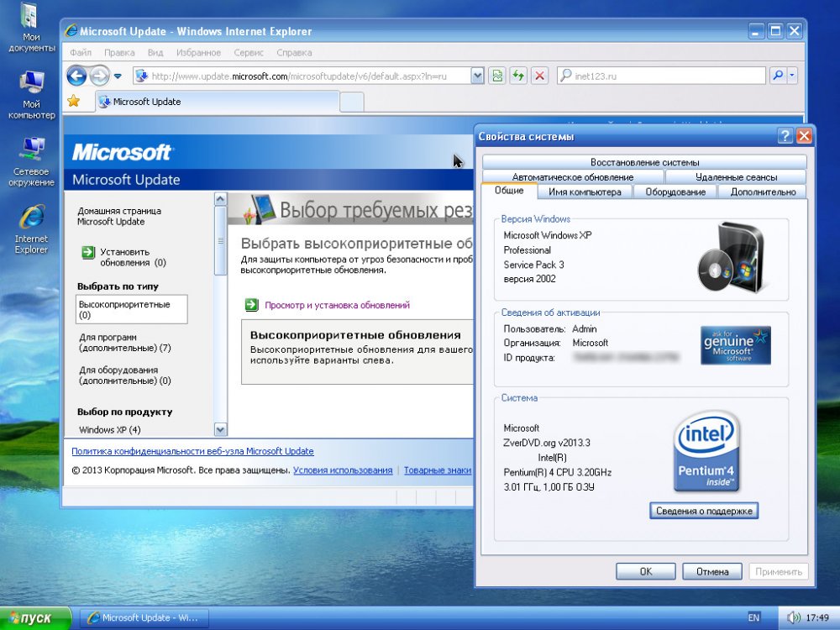Click Microsoft Update taskbar button
Image resolution: width=840 pixels, height=630 pixels.
[x=144, y=618]
